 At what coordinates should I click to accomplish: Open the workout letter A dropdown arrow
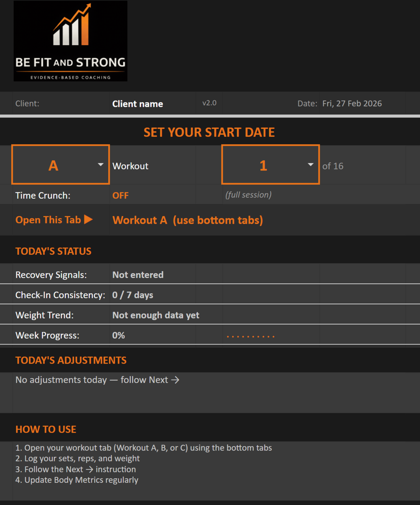pyautogui.click(x=100, y=165)
